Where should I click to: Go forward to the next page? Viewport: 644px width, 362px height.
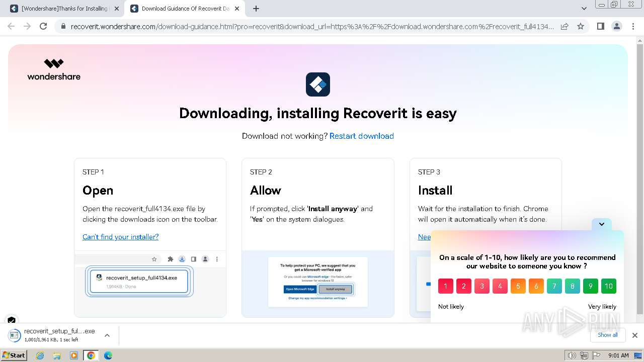pyautogui.click(x=27, y=26)
